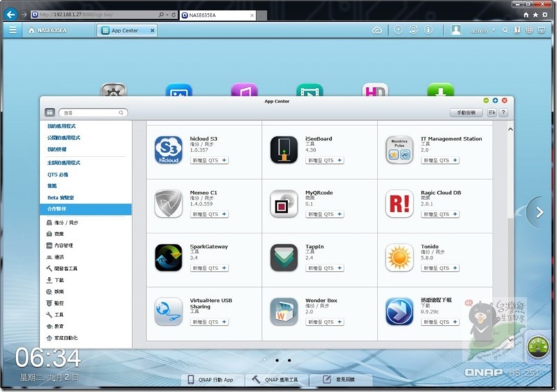Click the SparkGateway app icon
557x392 pixels.
[168, 258]
